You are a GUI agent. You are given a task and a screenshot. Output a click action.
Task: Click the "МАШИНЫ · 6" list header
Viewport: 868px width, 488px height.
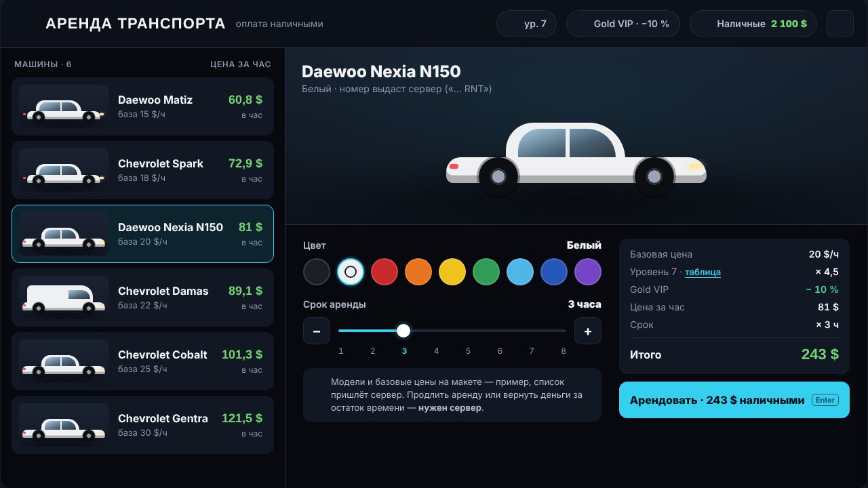(x=43, y=64)
